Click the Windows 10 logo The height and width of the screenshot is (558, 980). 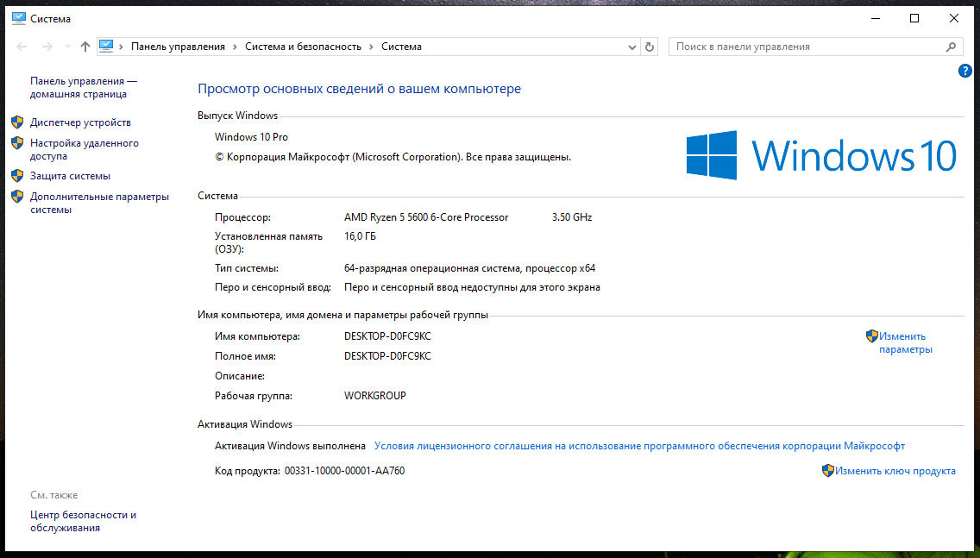tap(821, 155)
